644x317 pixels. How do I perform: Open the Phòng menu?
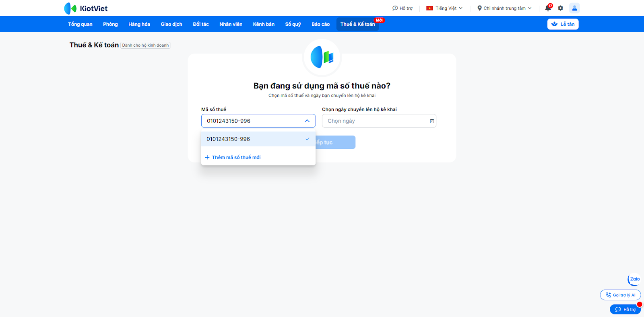click(x=110, y=24)
